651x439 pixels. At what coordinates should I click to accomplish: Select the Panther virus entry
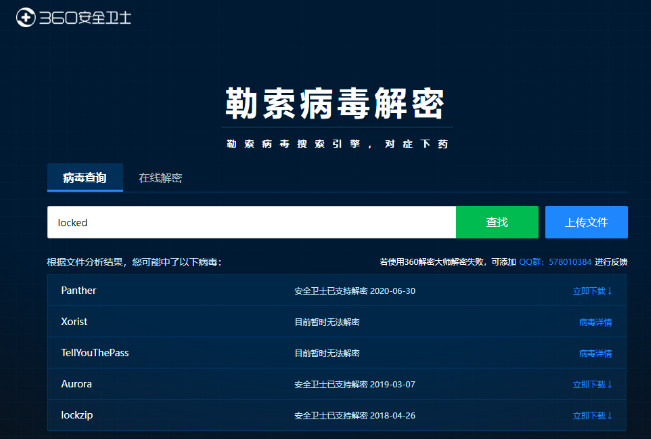(x=78, y=291)
